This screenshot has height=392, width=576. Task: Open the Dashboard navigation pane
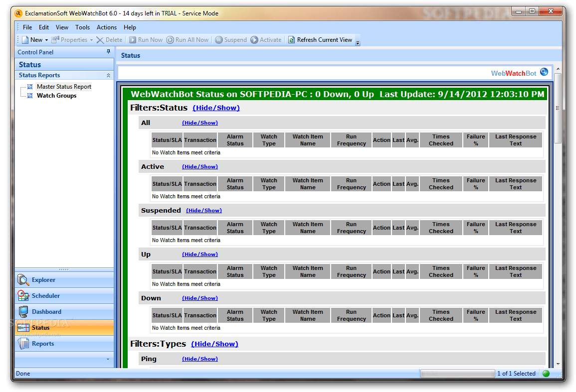pos(64,312)
